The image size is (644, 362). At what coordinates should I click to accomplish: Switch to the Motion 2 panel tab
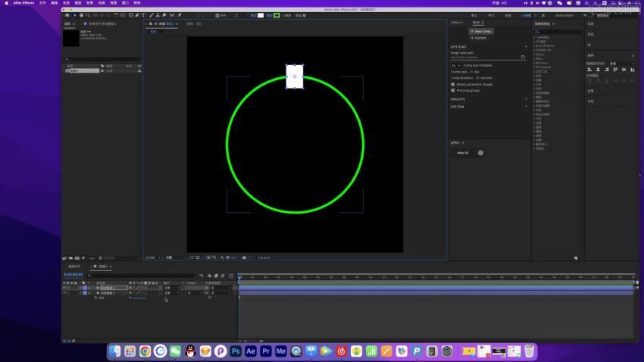(457, 23)
